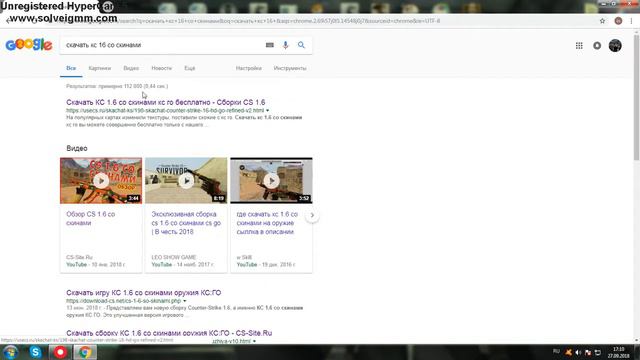Click the results count text "Результатов: примерно"

tap(117, 86)
